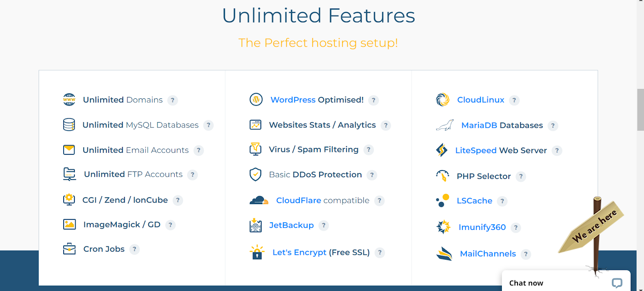The image size is (644, 291).
Task: Open the Chat now widget
Action: 566,281
